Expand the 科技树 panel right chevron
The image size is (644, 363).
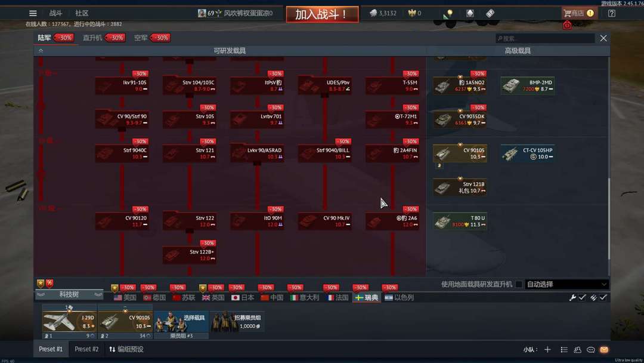click(98, 294)
